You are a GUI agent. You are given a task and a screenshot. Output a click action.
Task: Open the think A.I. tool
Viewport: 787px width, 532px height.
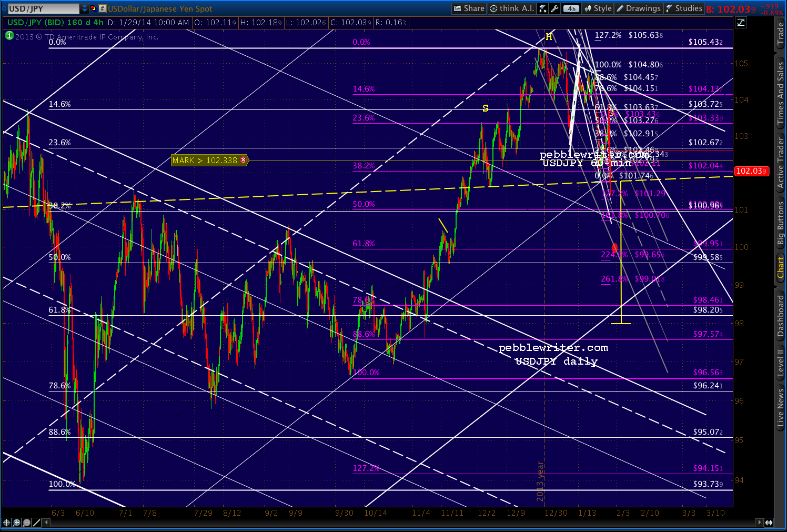tap(512, 8)
